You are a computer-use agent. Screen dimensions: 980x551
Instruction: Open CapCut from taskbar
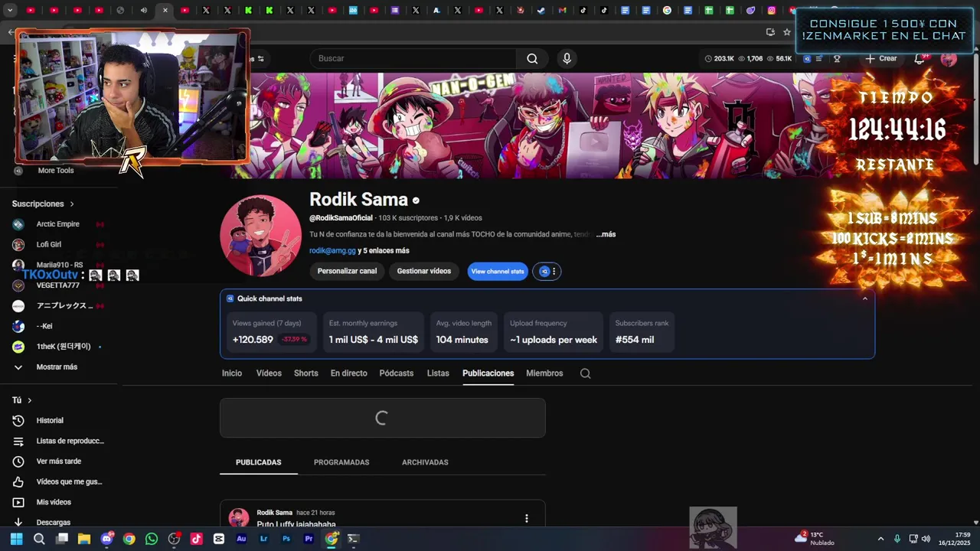[219, 539]
